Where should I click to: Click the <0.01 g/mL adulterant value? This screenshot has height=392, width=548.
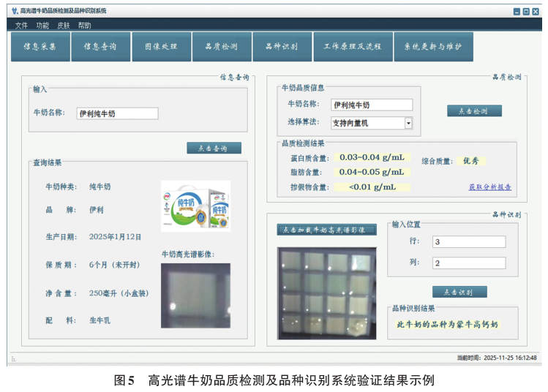(372, 187)
